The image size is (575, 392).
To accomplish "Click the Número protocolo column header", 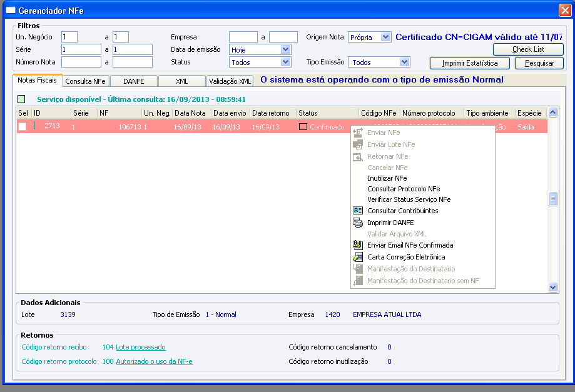I will 432,113.
